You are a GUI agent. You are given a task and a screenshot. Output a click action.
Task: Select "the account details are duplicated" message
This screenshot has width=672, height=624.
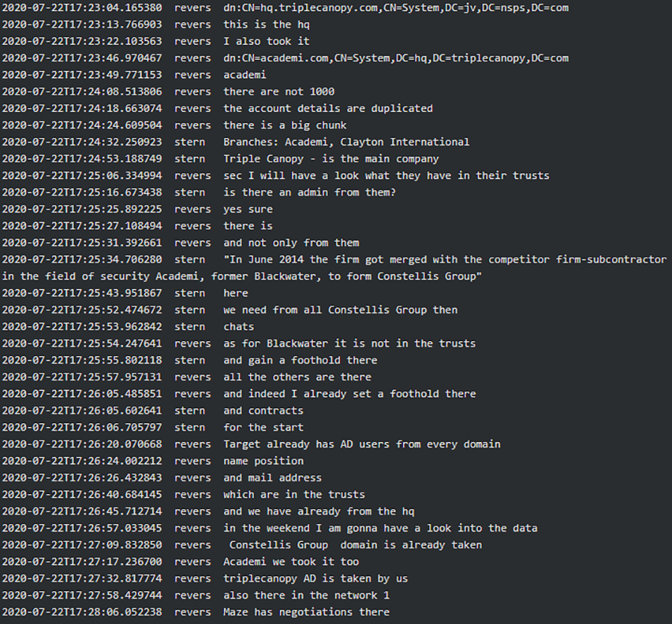pos(328,108)
